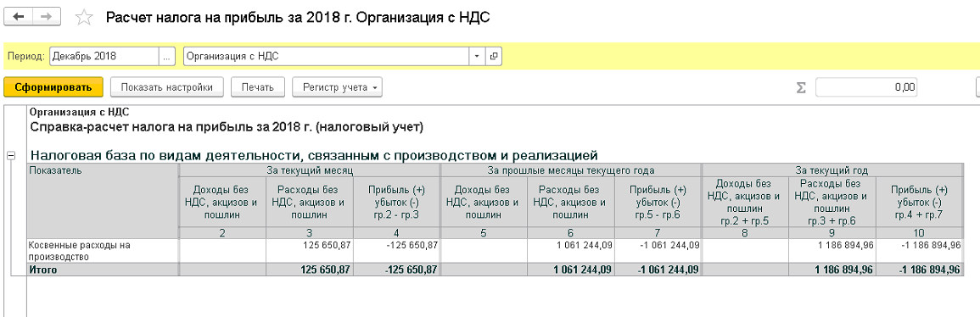Select Итого cell -1 186 894,96

tap(919, 270)
